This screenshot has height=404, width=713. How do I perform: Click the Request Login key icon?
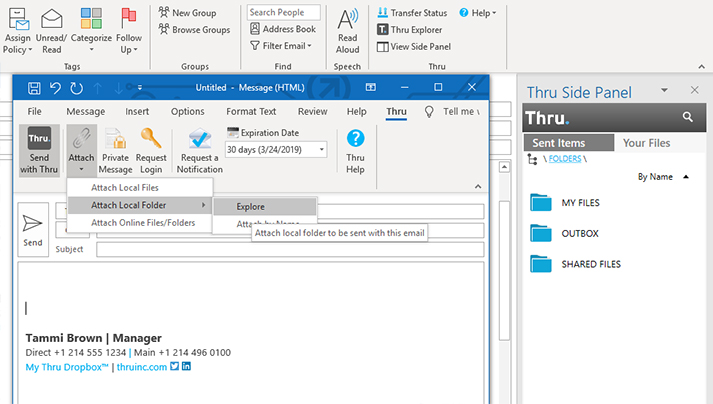tap(151, 138)
